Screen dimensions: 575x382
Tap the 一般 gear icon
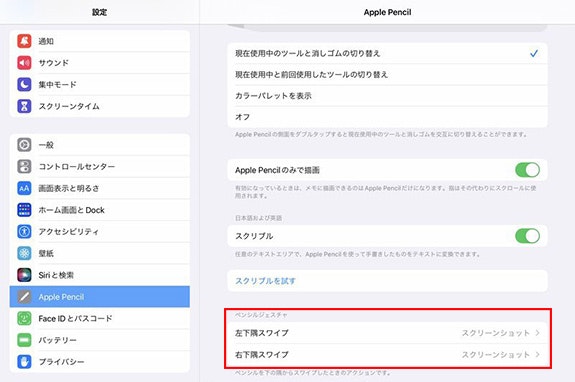point(24,145)
